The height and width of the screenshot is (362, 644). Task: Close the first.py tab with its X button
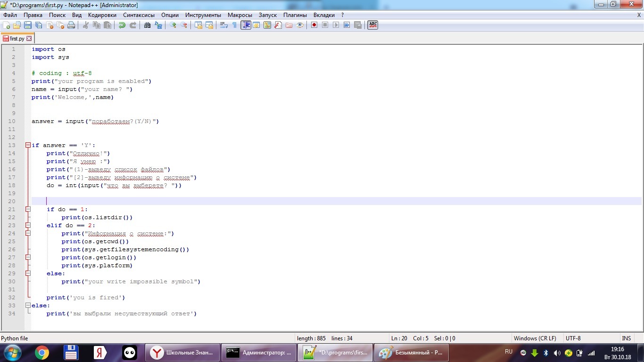point(29,39)
